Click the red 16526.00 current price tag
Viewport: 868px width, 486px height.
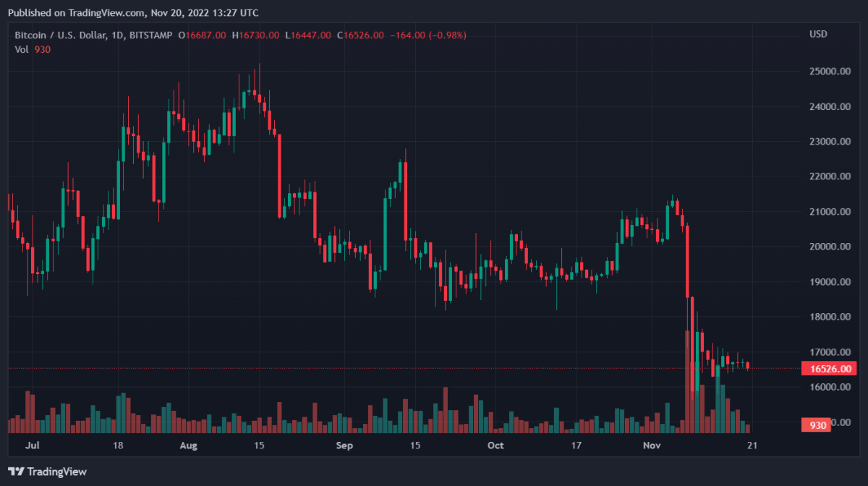pyautogui.click(x=828, y=369)
